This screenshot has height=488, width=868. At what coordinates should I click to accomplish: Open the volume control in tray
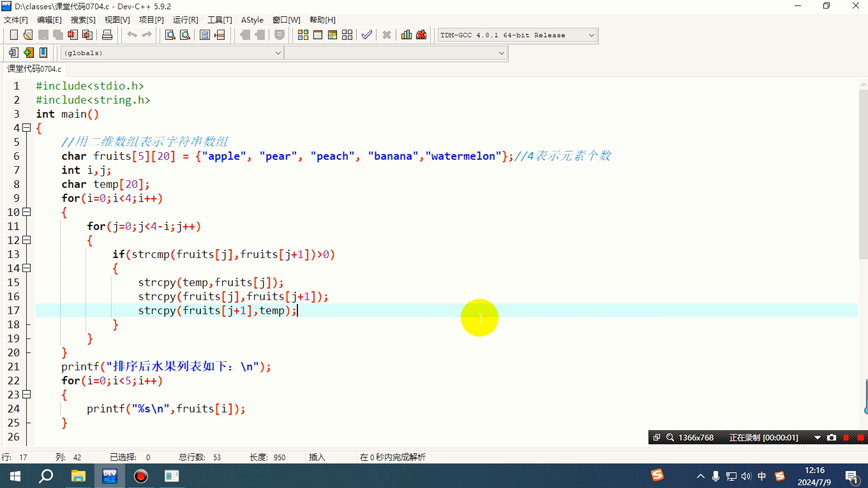click(x=746, y=476)
